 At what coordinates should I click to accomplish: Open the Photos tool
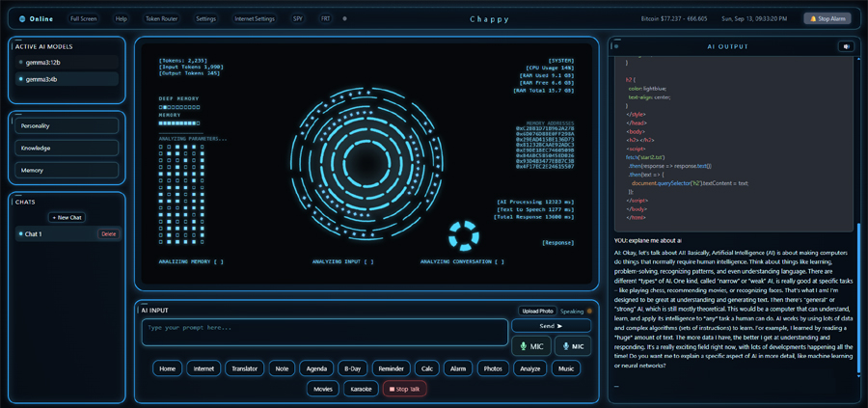pyautogui.click(x=493, y=368)
